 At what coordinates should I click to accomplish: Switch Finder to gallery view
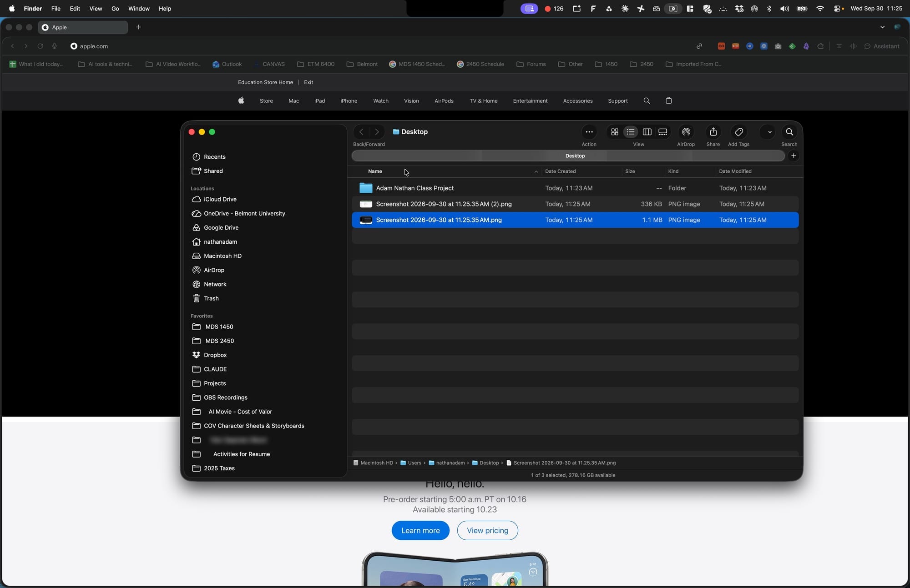663,132
